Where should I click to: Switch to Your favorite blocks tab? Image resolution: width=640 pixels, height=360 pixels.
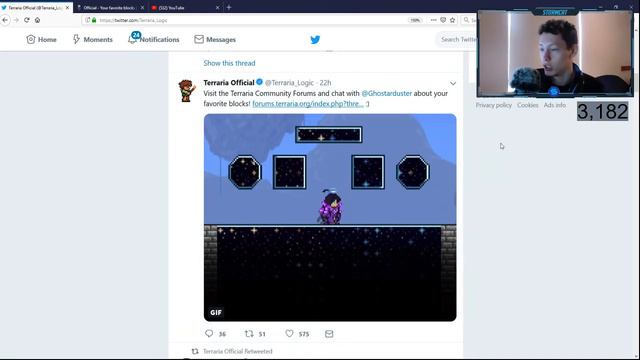click(x=109, y=7)
